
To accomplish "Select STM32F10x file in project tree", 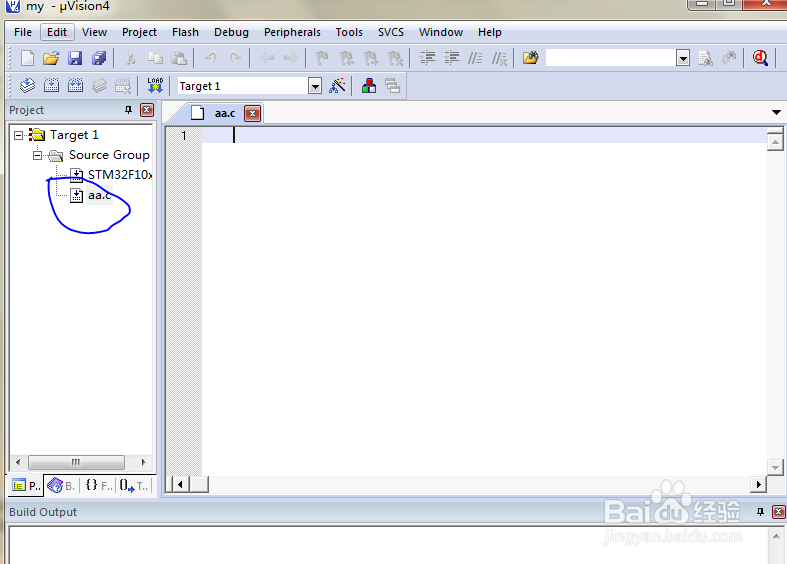I will (x=119, y=175).
